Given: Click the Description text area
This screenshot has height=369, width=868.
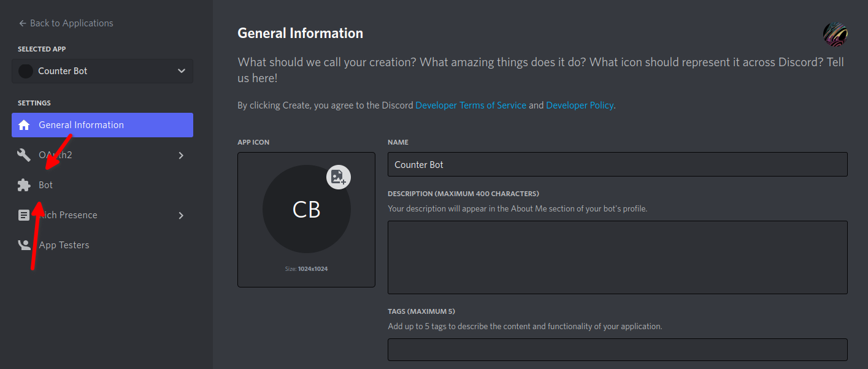Looking at the screenshot, I should 618,257.
